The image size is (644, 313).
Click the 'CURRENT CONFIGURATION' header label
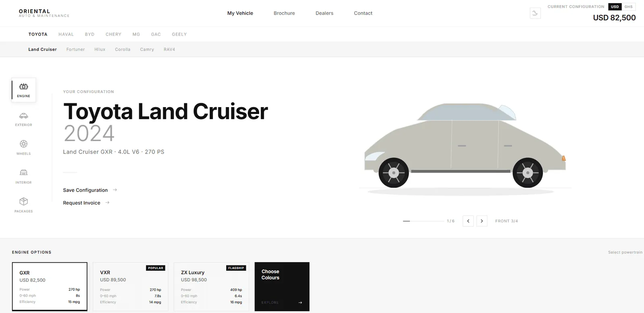[576, 7]
